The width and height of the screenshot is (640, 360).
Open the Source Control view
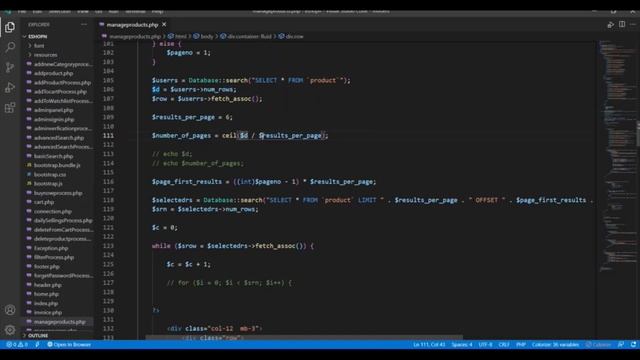(x=10, y=67)
